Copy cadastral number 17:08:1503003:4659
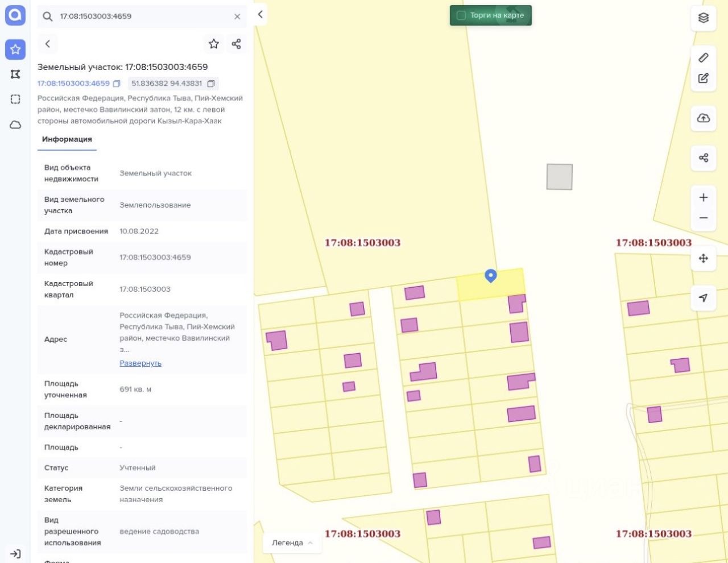The height and width of the screenshot is (563, 728). [x=117, y=84]
